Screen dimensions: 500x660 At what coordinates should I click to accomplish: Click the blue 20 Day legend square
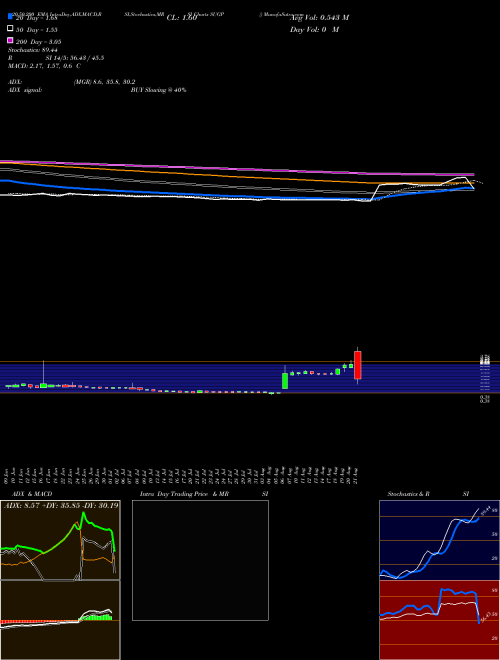tap(11, 16)
